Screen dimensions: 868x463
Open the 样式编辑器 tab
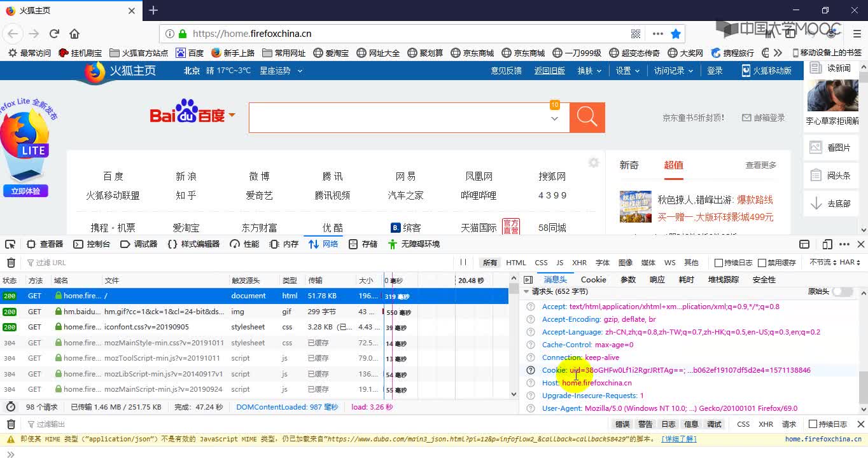pos(194,244)
